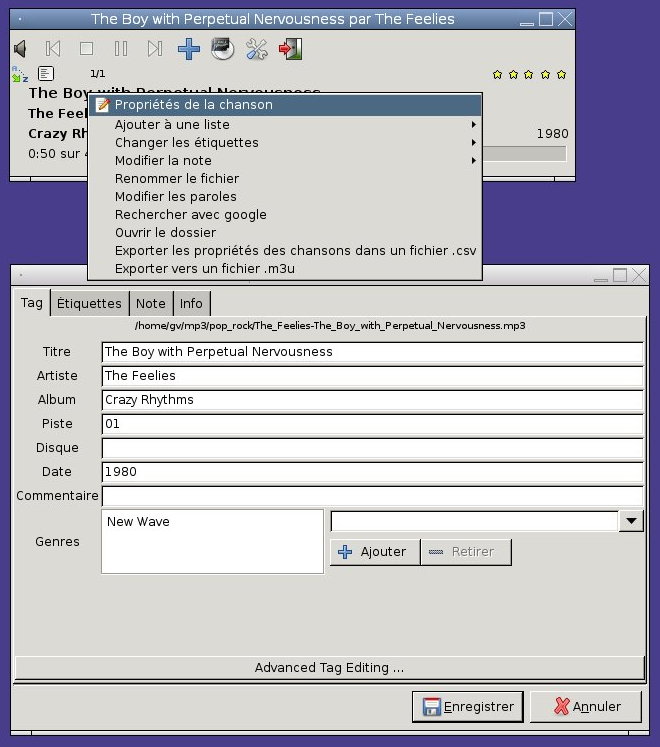Switch to the Tag tab
Screen dimensions: 660x747
tap(32, 303)
